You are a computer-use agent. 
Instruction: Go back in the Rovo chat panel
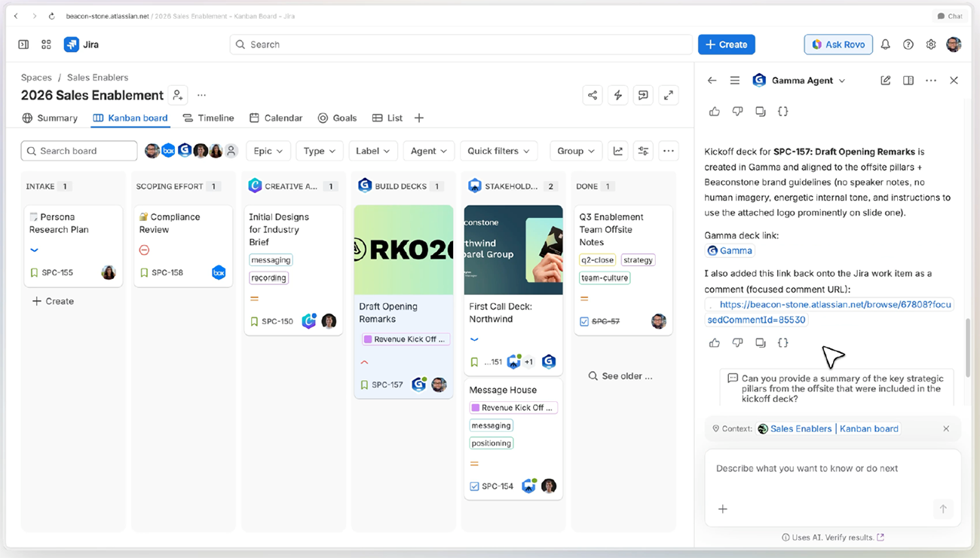click(x=712, y=80)
